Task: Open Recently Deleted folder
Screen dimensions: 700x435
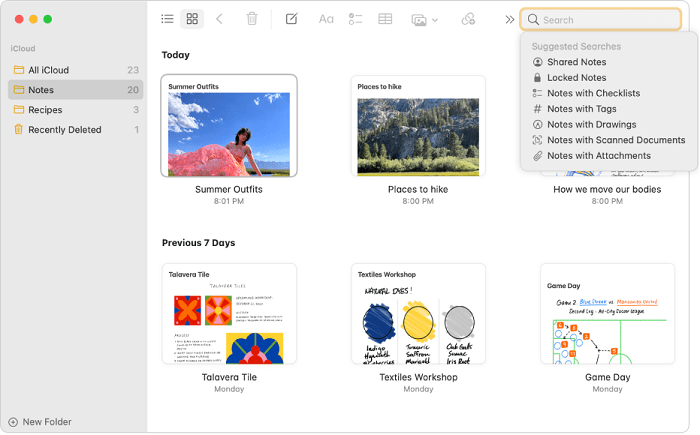Action: click(75, 130)
